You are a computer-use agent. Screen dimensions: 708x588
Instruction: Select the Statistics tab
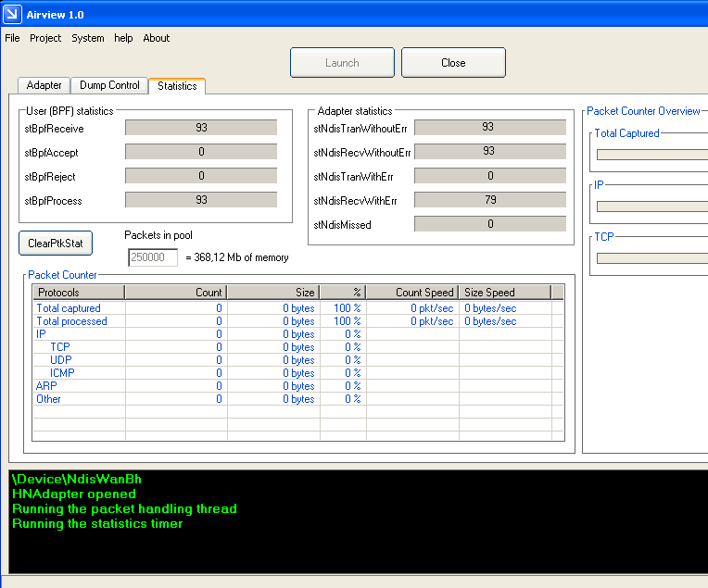177,86
